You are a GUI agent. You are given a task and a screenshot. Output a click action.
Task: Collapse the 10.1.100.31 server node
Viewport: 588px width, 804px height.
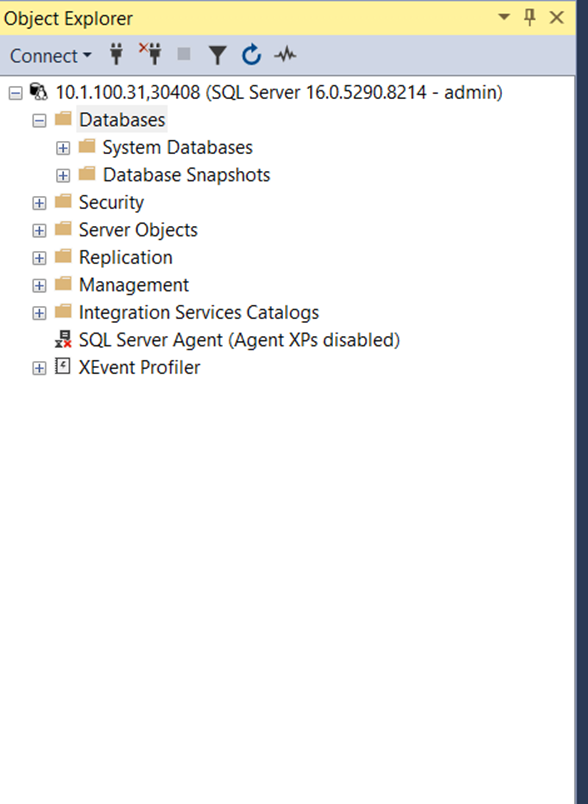(x=16, y=93)
